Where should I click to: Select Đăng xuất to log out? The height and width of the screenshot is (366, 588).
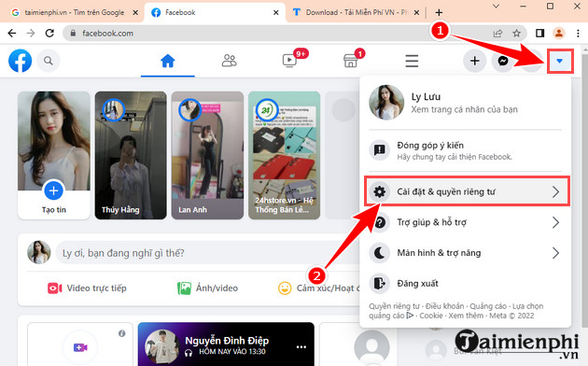point(465,284)
